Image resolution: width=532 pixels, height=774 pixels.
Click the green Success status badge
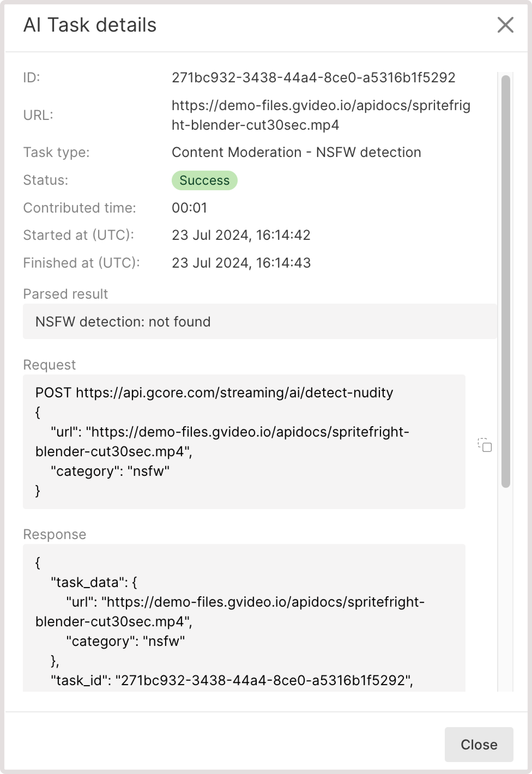[204, 180]
